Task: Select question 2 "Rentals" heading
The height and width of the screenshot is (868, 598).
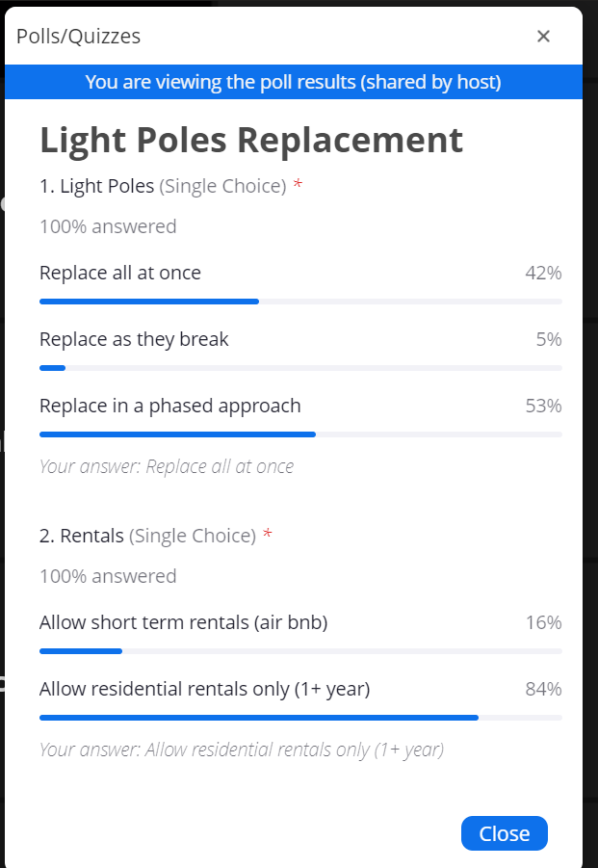Action: click(82, 536)
